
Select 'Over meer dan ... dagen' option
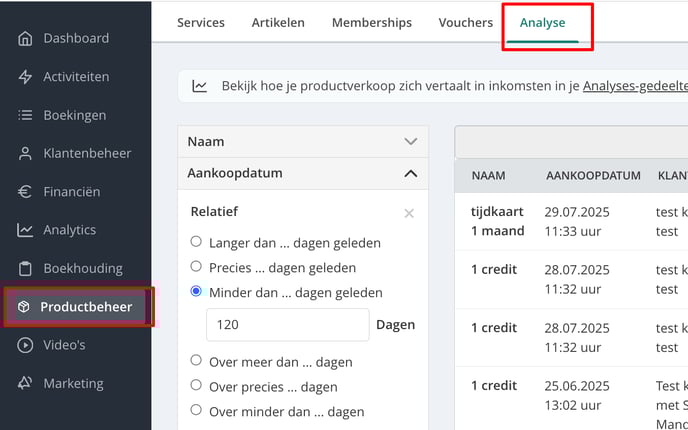[196, 360]
